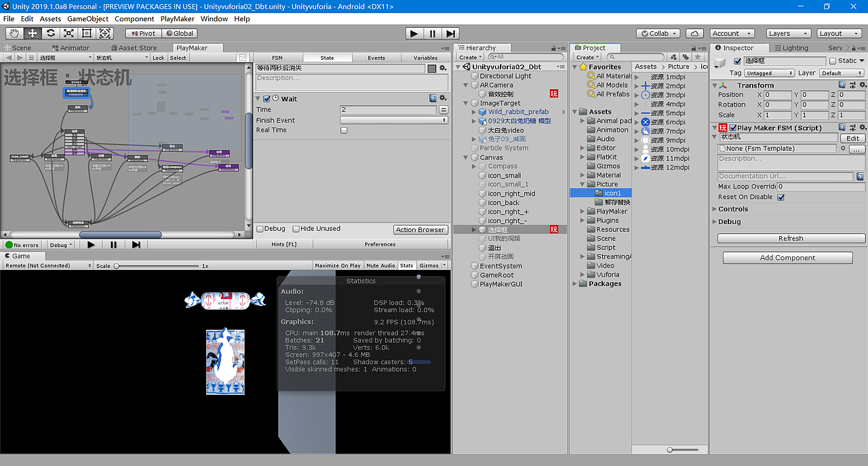The image size is (868, 466).
Task: Click the Action Browser button
Action: click(420, 230)
